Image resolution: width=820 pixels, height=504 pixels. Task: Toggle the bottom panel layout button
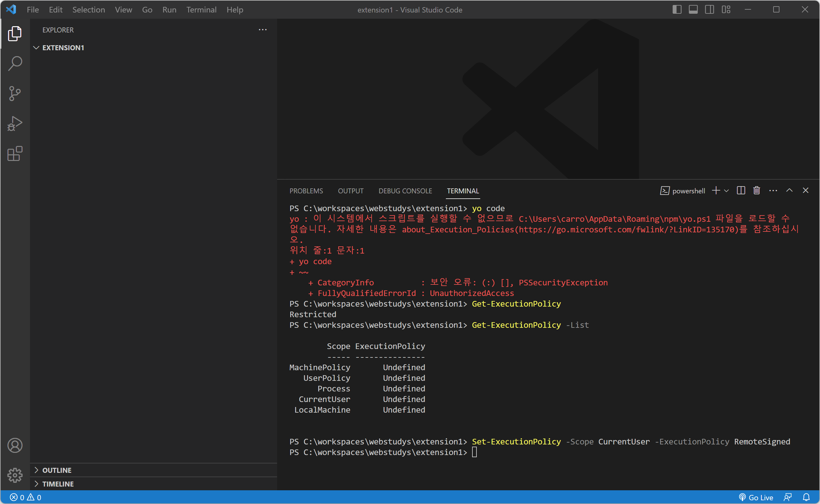click(x=693, y=10)
